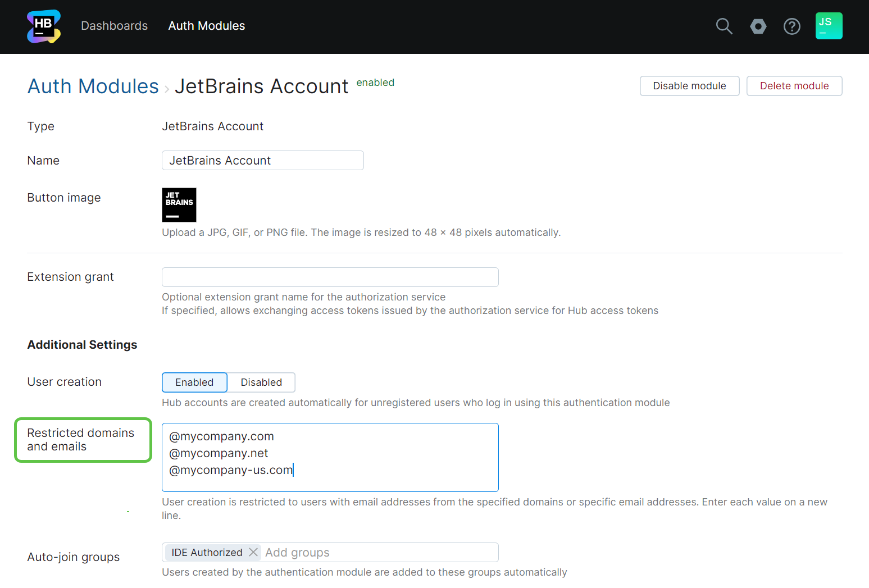Open the JS user profile avatar

click(x=829, y=26)
